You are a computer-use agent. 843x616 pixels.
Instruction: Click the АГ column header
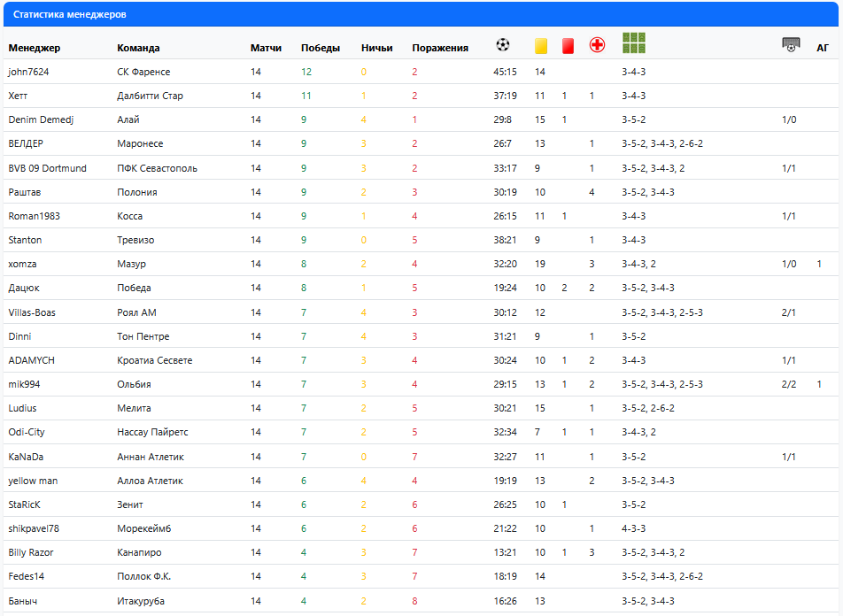[823, 48]
